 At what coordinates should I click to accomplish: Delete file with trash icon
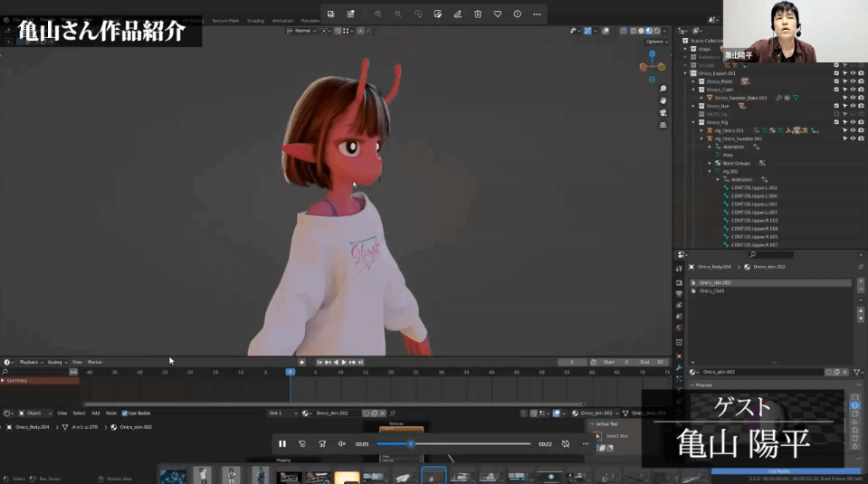[x=478, y=14]
